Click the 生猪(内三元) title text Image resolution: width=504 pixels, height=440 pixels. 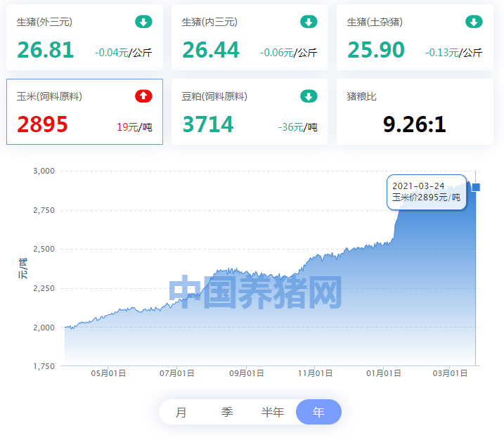209,22
